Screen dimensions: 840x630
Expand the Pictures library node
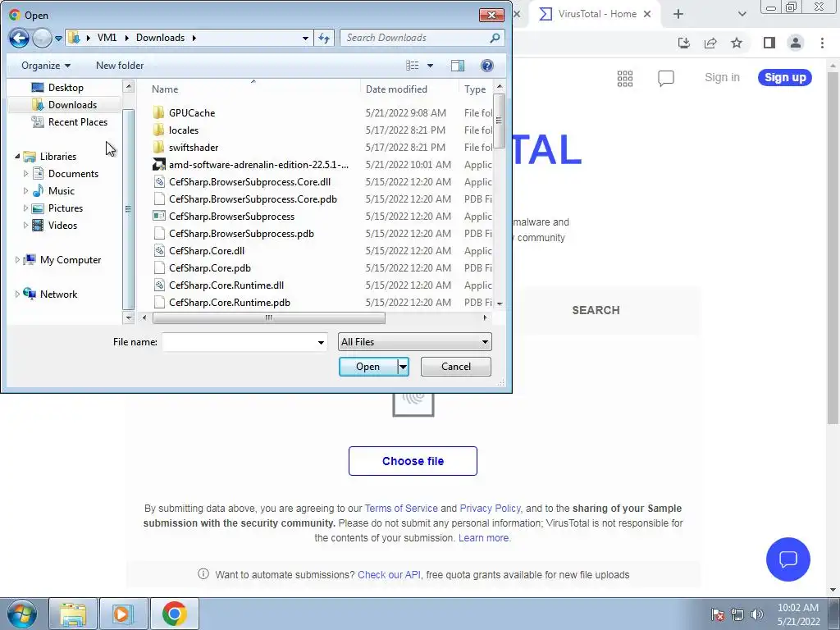25,208
